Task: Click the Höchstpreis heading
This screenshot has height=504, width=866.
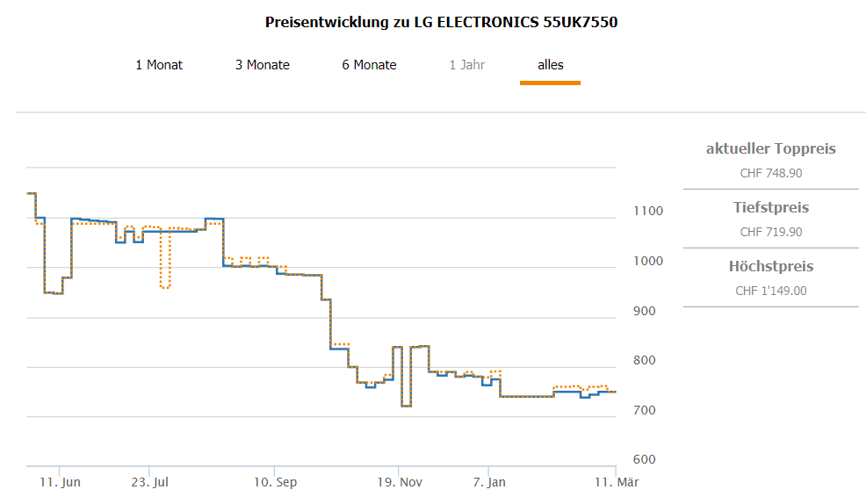Action: 770,266
